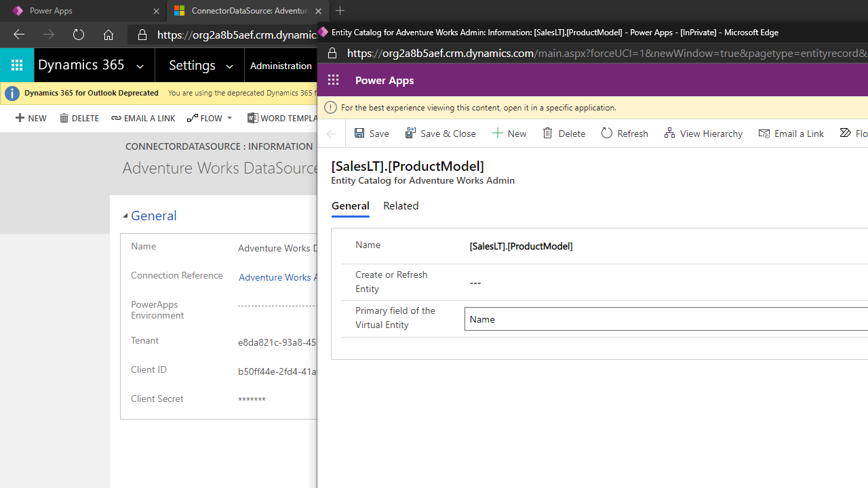The height and width of the screenshot is (488, 868).
Task: Delete the ProductModel record in popup
Action: (564, 134)
